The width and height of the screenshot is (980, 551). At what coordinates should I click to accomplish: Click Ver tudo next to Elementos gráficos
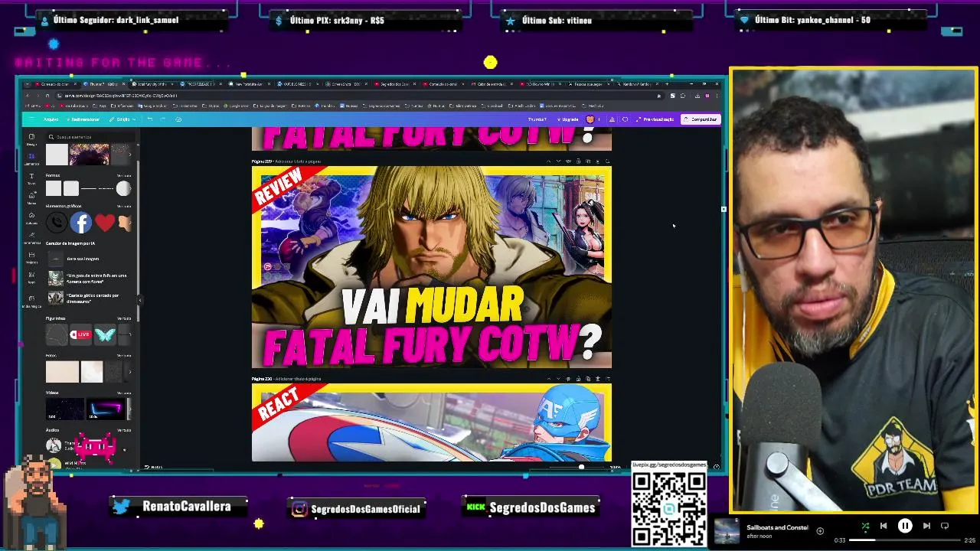(124, 206)
